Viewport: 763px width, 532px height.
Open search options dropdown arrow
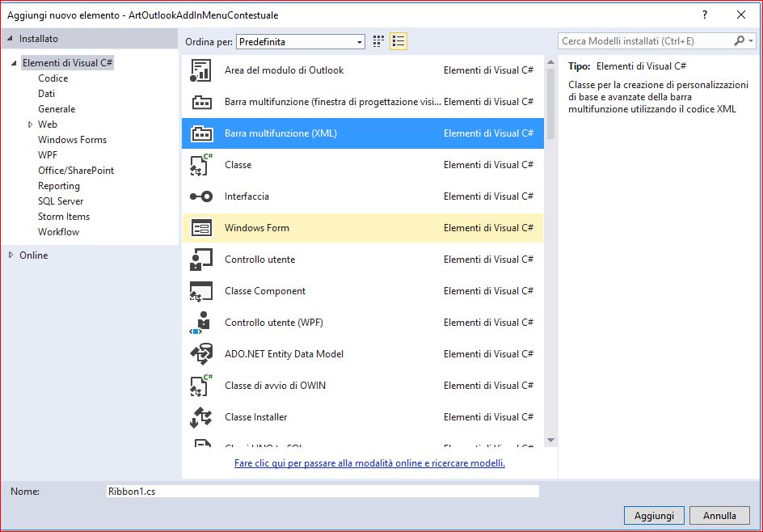(751, 41)
